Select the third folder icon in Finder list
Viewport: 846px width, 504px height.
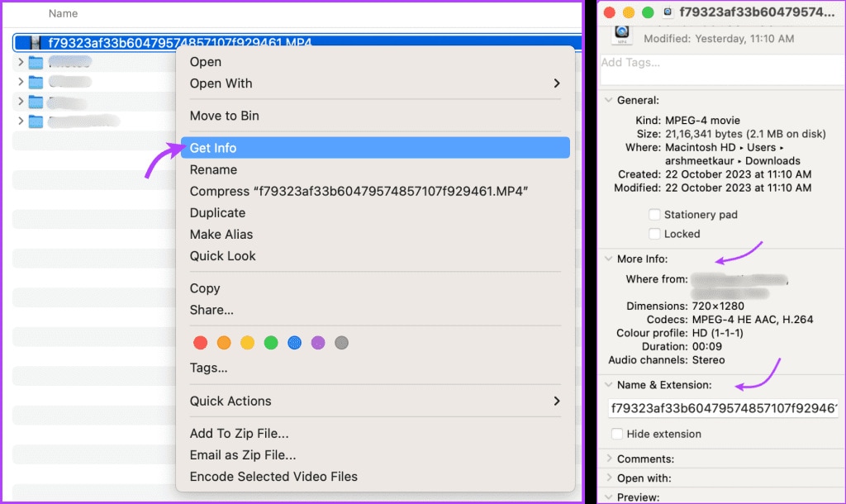tap(36, 102)
